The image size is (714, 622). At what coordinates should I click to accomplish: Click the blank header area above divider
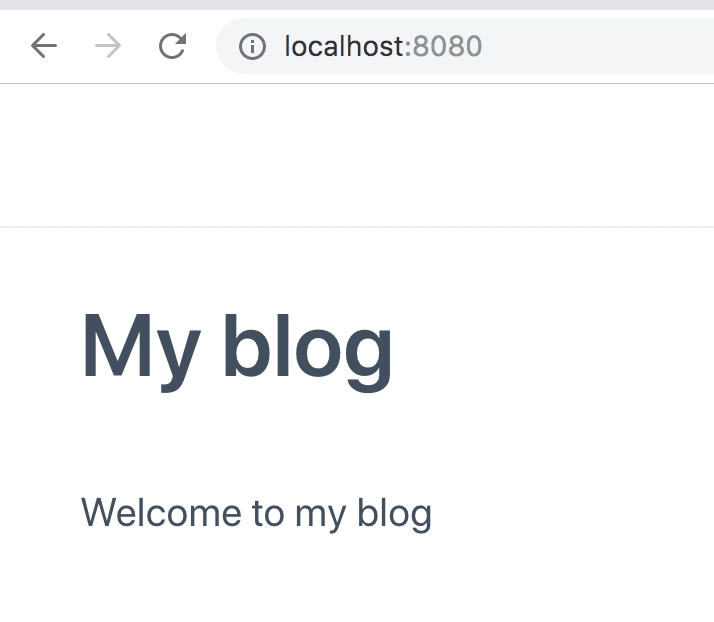[357, 155]
